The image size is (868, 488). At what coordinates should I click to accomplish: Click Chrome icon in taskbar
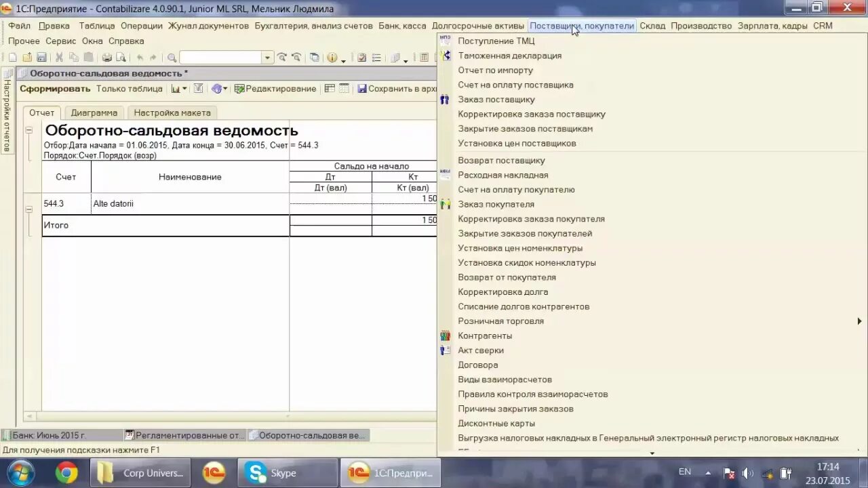click(66, 472)
